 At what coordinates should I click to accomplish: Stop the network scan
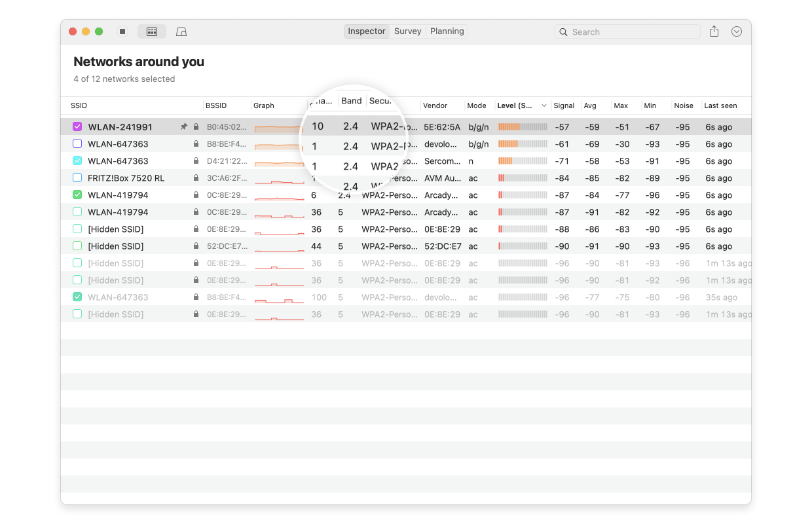(122, 31)
